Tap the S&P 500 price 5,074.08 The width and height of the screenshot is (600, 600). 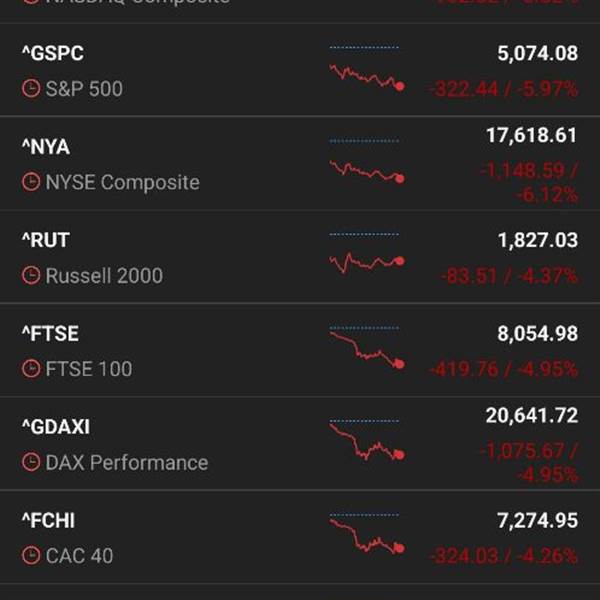(x=538, y=54)
